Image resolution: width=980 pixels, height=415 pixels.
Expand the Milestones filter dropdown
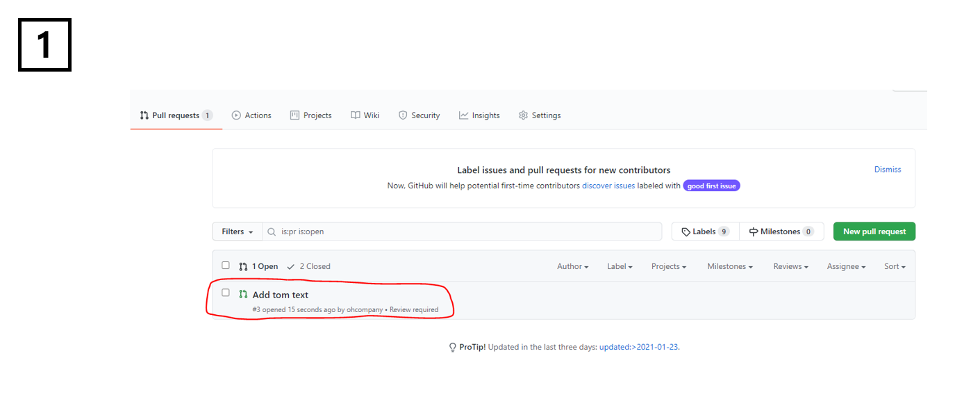tap(730, 266)
